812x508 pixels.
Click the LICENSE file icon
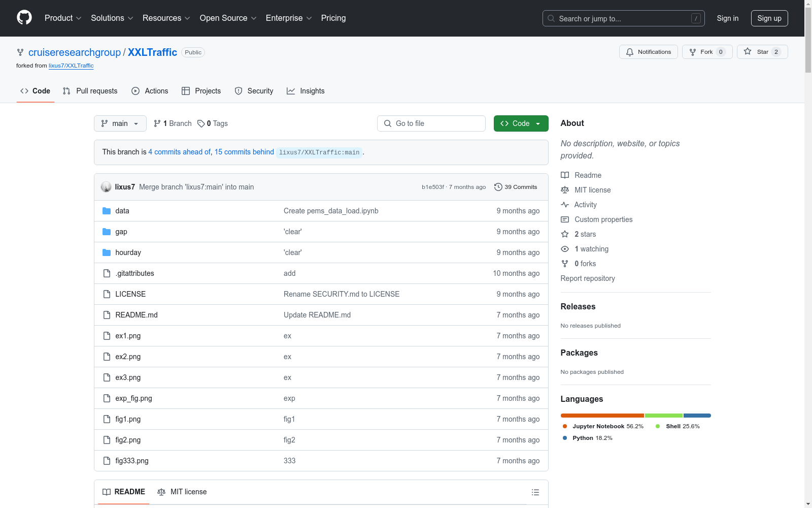tap(107, 294)
